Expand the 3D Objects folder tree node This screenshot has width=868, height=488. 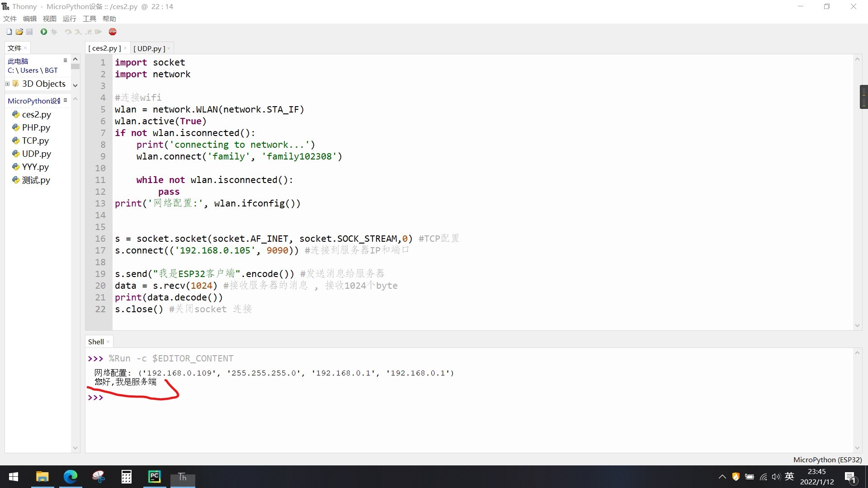click(x=7, y=84)
